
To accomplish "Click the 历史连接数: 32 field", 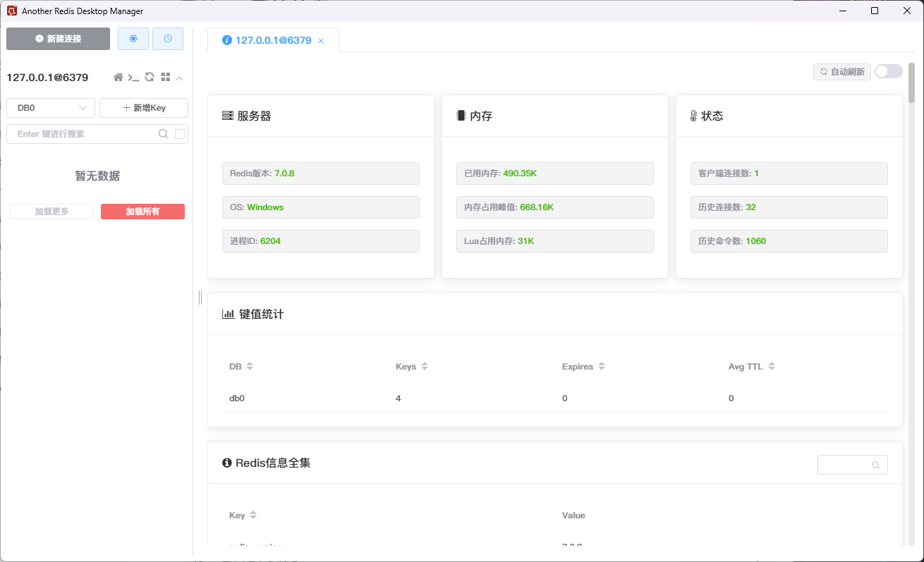I will point(789,207).
